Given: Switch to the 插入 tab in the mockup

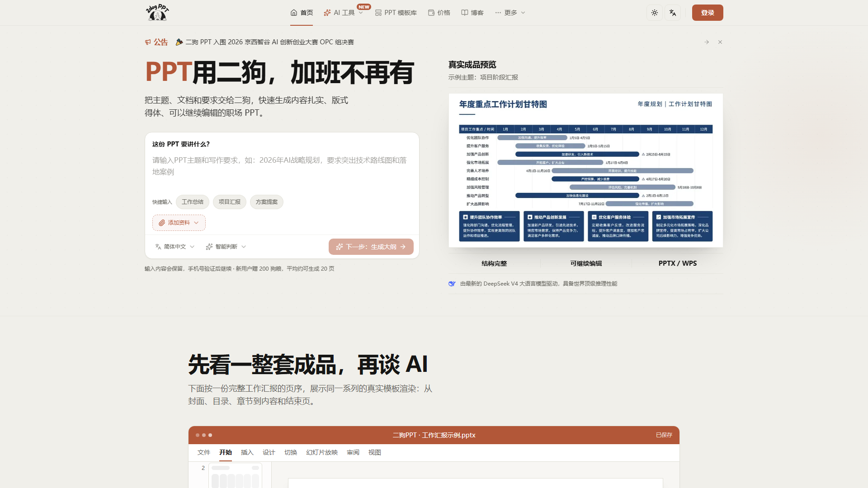Looking at the screenshot, I should coord(247,452).
